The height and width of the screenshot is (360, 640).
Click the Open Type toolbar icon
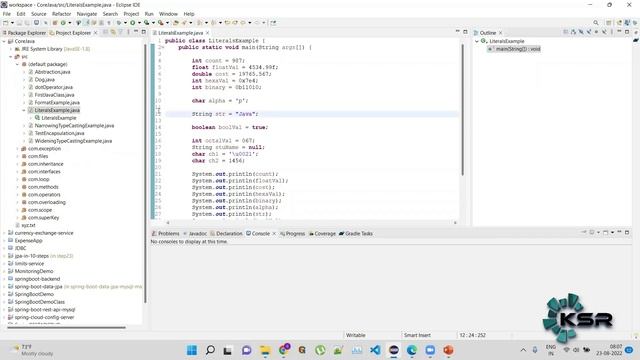[x=176, y=23]
